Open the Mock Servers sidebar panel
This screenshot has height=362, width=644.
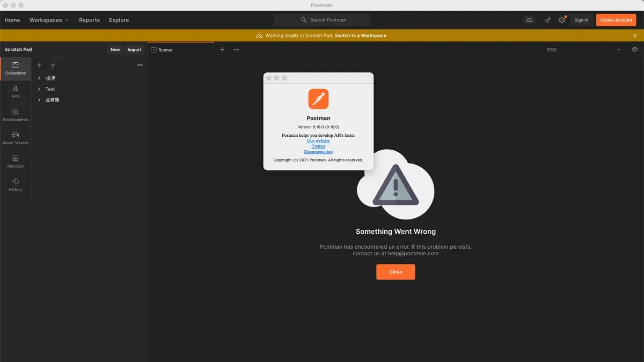(16, 138)
